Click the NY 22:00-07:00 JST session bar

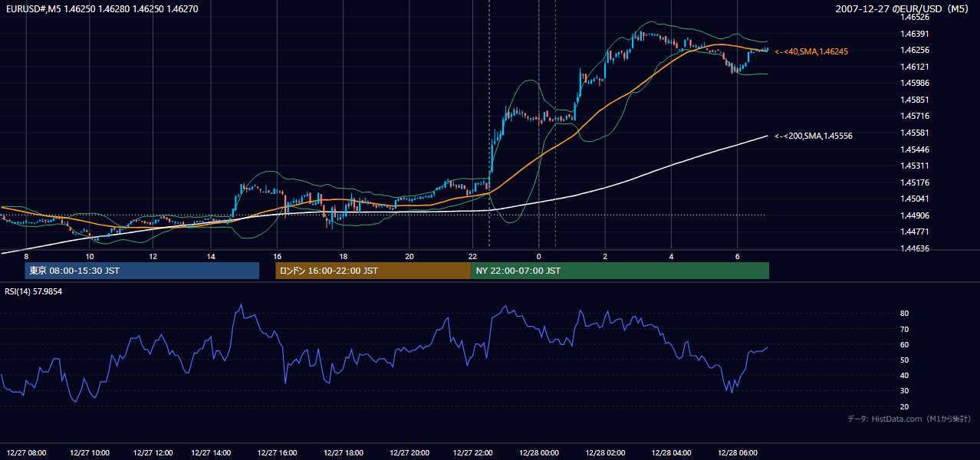pyautogui.click(x=620, y=271)
